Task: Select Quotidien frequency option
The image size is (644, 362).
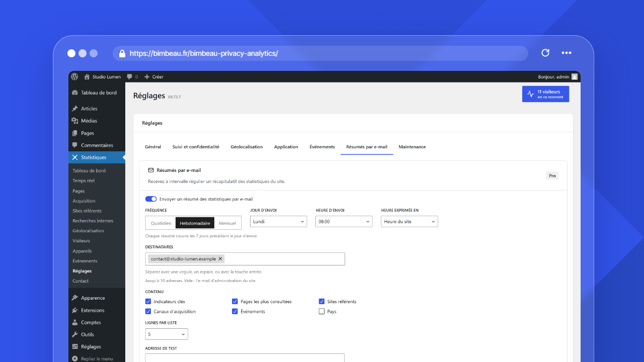Action: pyautogui.click(x=161, y=223)
